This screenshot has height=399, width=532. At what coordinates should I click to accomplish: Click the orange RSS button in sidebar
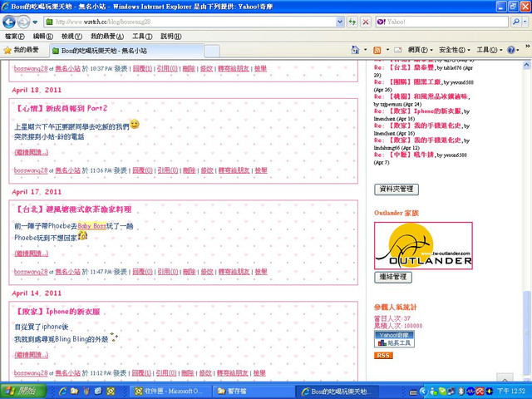tap(383, 355)
